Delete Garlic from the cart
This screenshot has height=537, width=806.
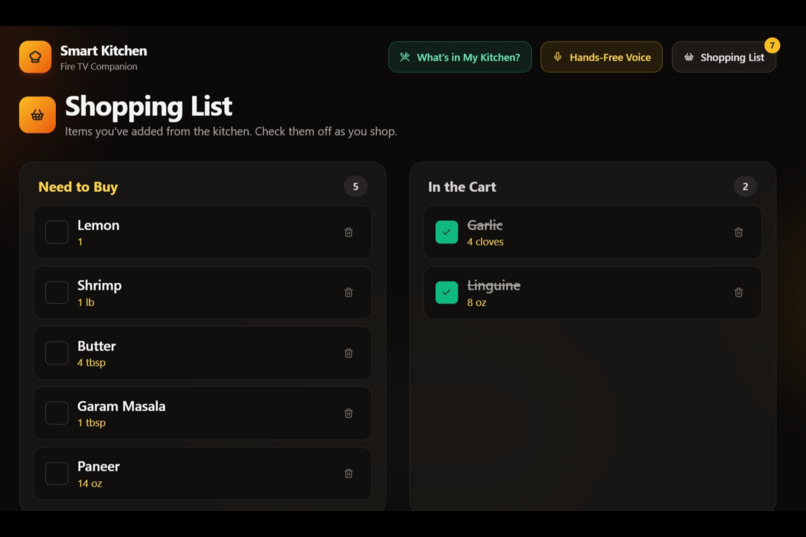tap(739, 232)
